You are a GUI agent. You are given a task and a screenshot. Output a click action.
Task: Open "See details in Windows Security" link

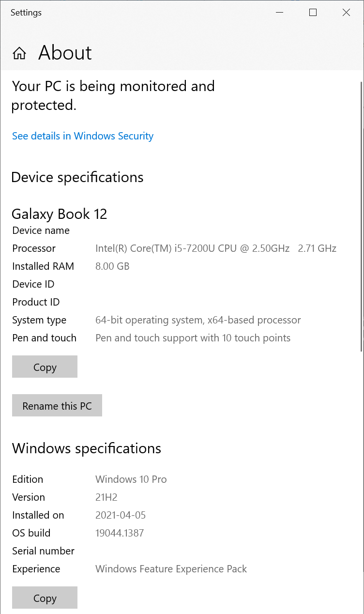pos(82,136)
